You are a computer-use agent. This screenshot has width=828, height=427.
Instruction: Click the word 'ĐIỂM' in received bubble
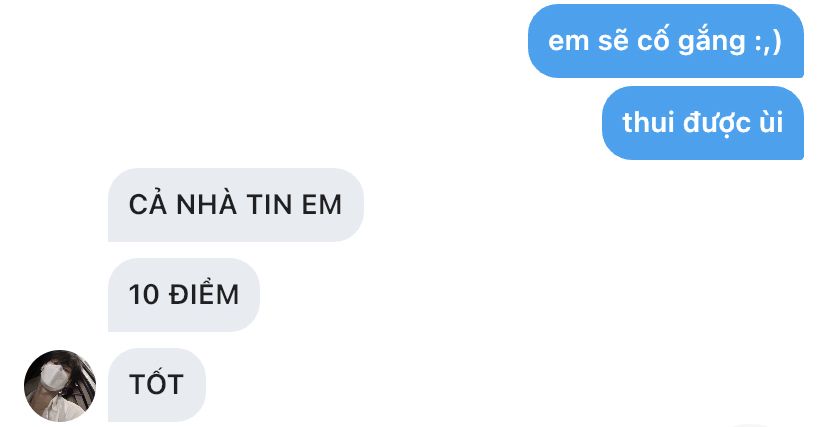click(x=204, y=292)
